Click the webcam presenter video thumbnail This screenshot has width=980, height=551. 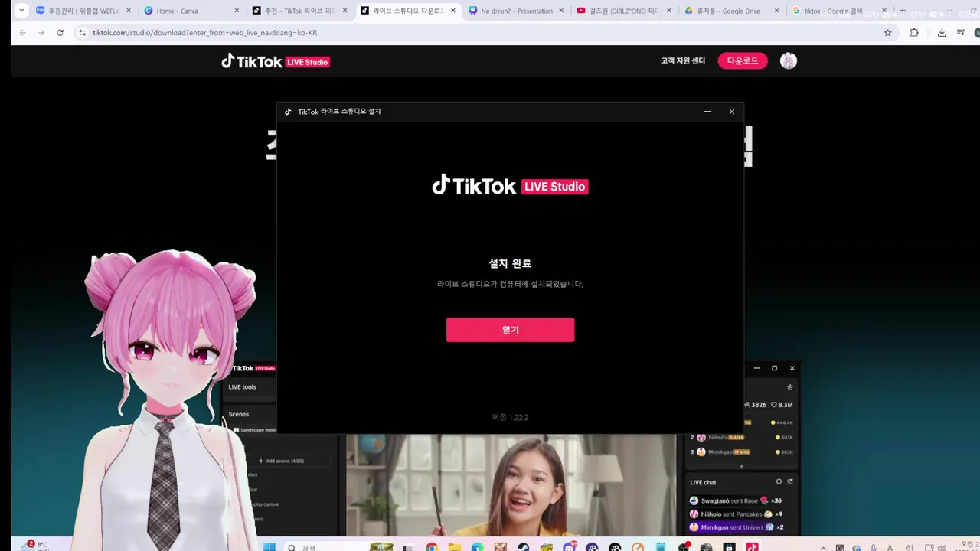(511, 485)
